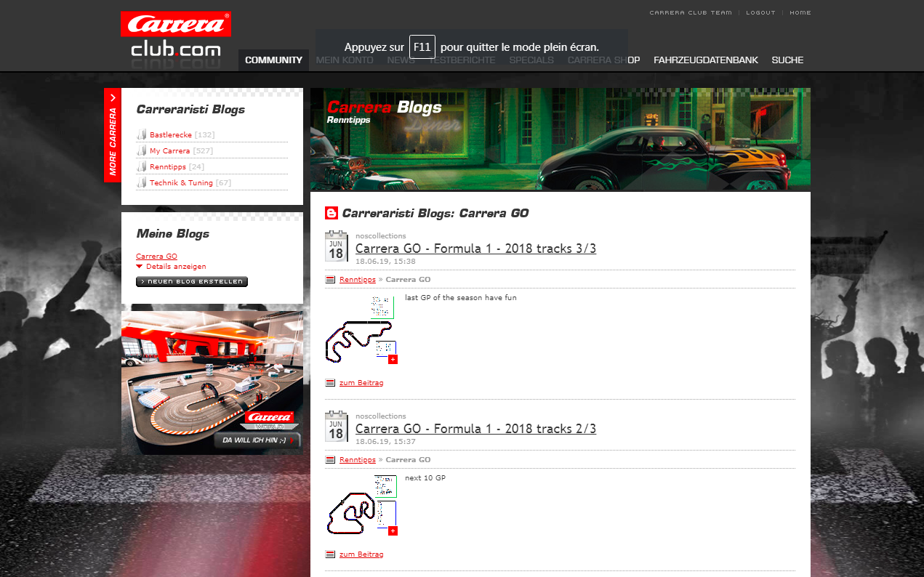Click the text 'last GP of the season have fun'
Screen dimensions: 924x577
[x=461, y=297]
